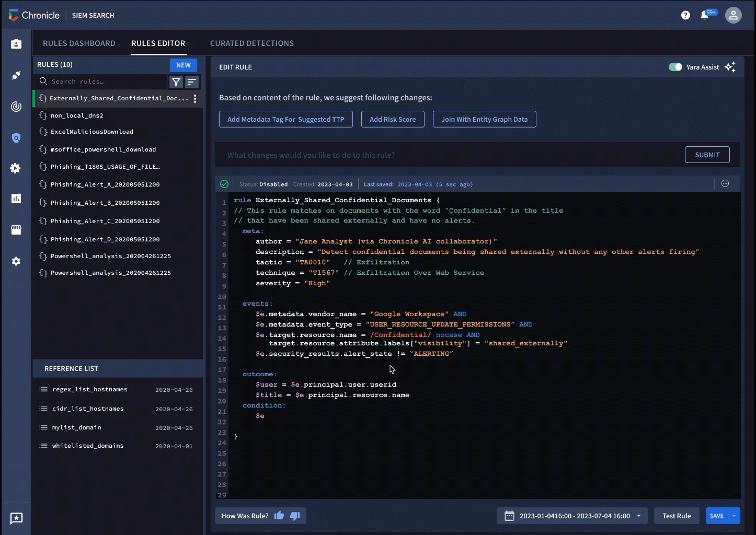Click the Yara Assist sparkle icon
756x535 pixels.
point(730,67)
